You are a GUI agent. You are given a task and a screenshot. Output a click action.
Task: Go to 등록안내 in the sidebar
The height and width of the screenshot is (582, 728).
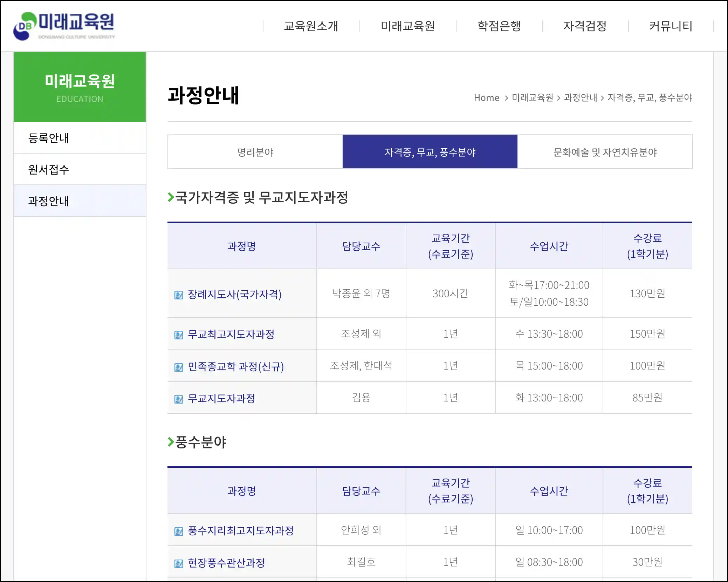[x=49, y=138]
